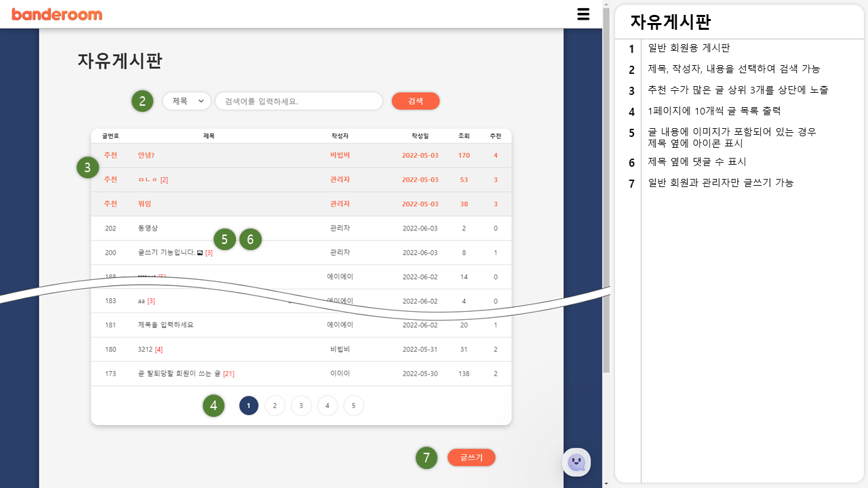Go to page 2 of the board
The height and width of the screenshot is (488, 868).
click(x=275, y=405)
